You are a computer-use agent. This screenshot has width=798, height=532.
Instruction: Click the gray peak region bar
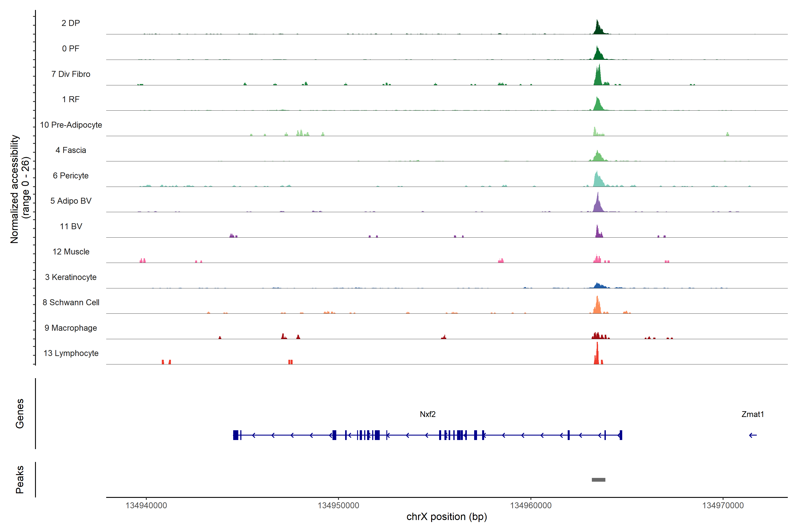[598, 480]
